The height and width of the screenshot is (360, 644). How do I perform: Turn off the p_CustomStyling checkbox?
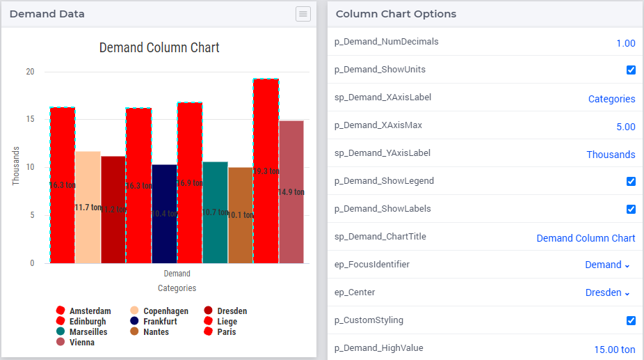click(x=631, y=320)
